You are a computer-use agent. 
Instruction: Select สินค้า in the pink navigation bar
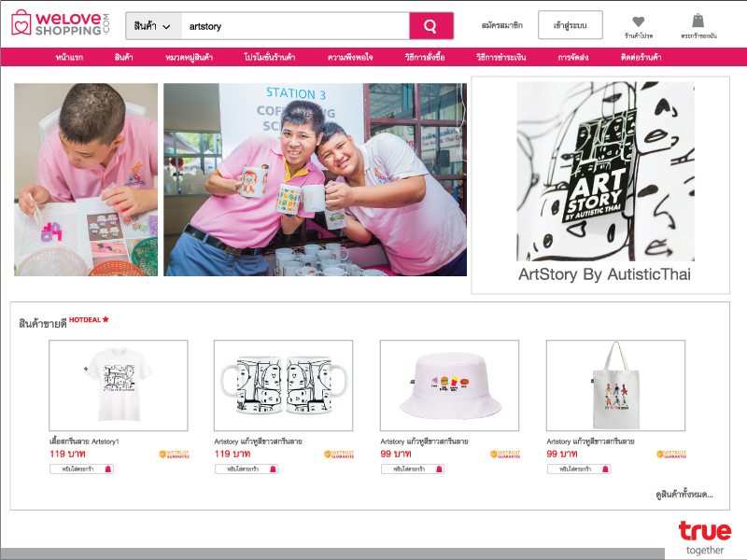(123, 57)
